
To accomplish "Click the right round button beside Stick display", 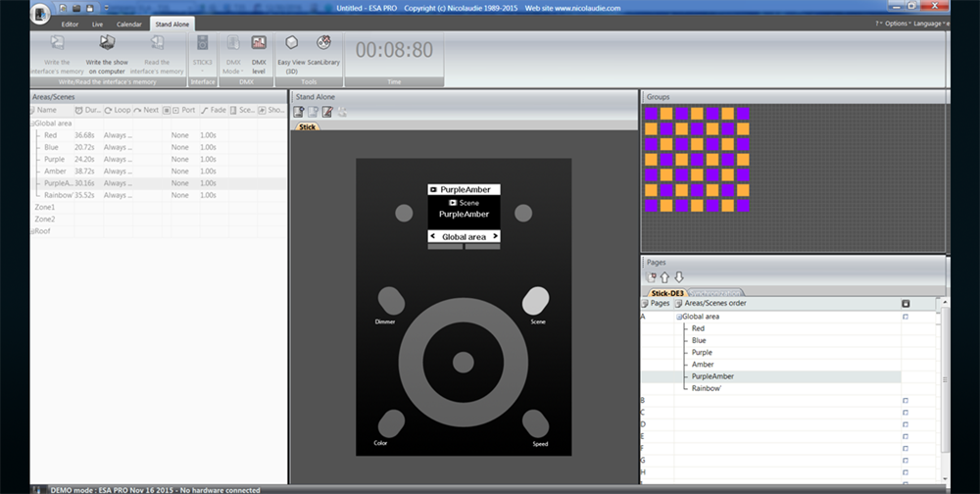I will [523, 214].
